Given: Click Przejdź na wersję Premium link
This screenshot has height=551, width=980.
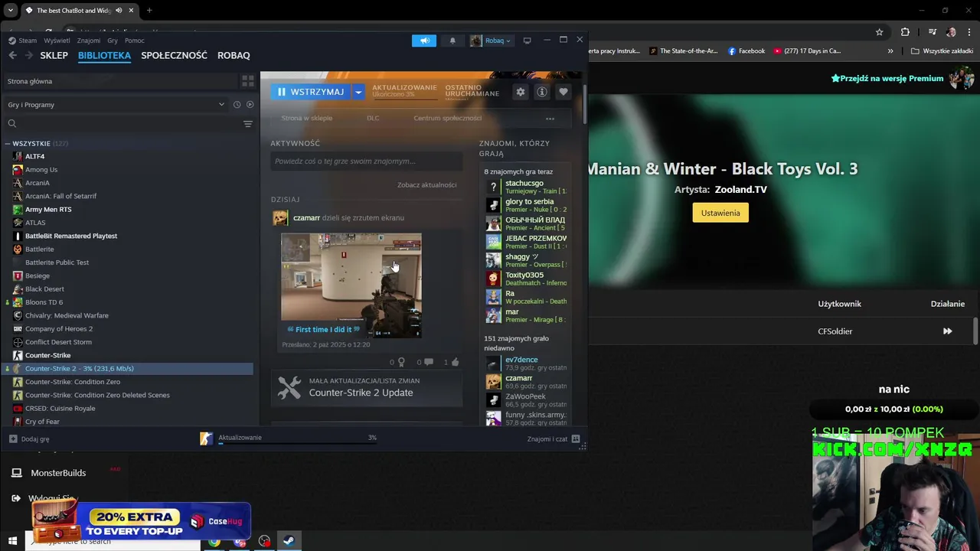Looking at the screenshot, I should pos(888,78).
